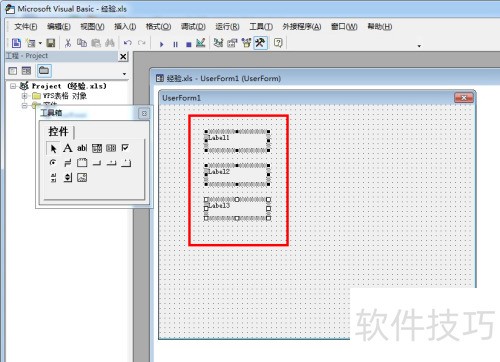This screenshot has height=362, width=500.
Task: Click the View Excel host application icon
Action: pyautogui.click(x=16, y=43)
